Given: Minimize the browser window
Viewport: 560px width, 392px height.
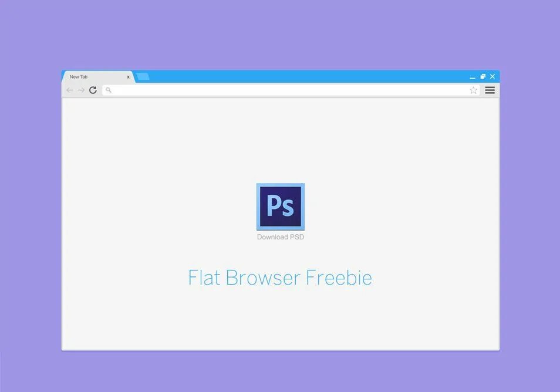Looking at the screenshot, I should pos(473,77).
